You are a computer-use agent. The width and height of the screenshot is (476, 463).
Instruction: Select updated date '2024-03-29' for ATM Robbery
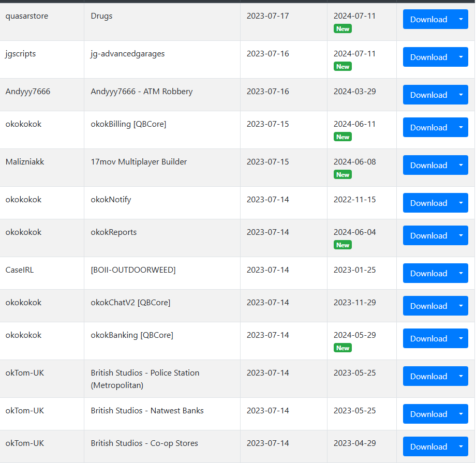(x=354, y=92)
